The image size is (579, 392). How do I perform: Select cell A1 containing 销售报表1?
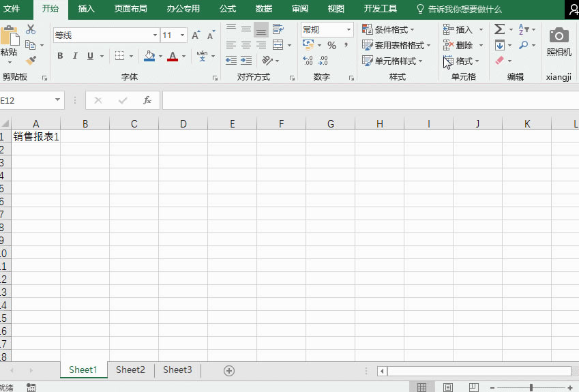36,136
